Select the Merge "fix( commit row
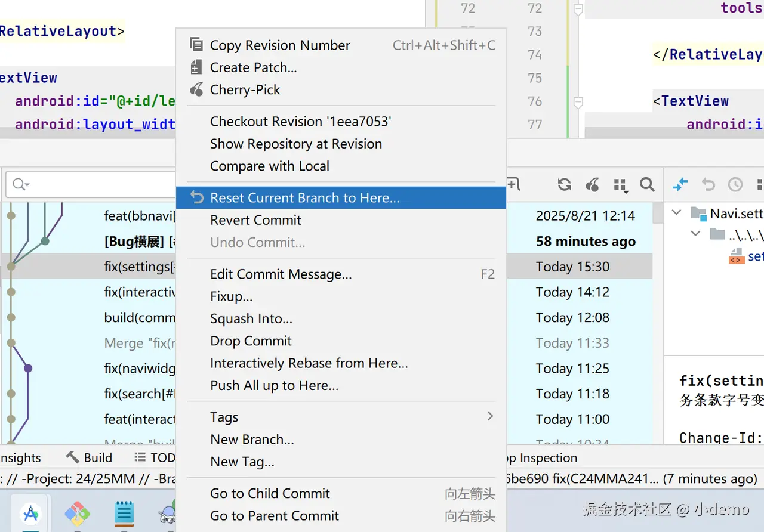 coord(140,343)
